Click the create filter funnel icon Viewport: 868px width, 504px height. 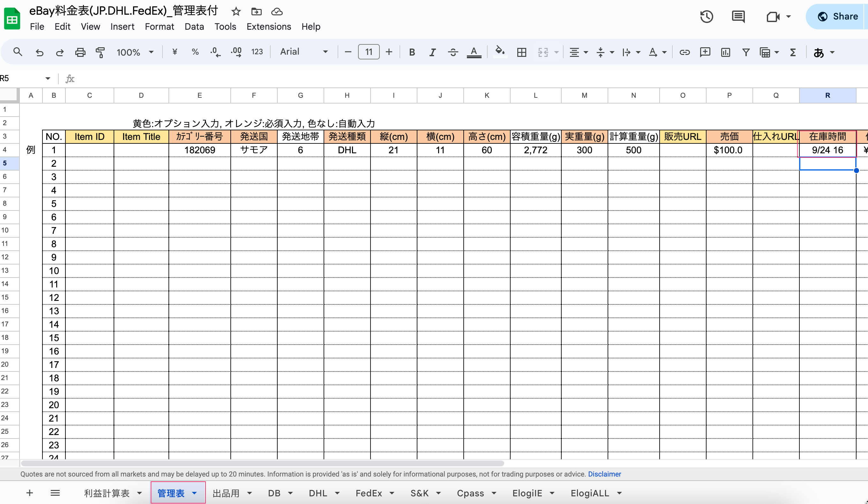746,52
